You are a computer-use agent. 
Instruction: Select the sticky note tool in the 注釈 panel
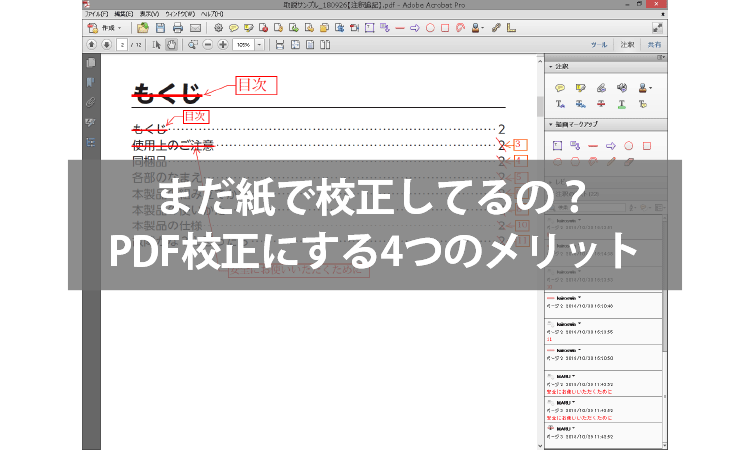click(x=560, y=88)
